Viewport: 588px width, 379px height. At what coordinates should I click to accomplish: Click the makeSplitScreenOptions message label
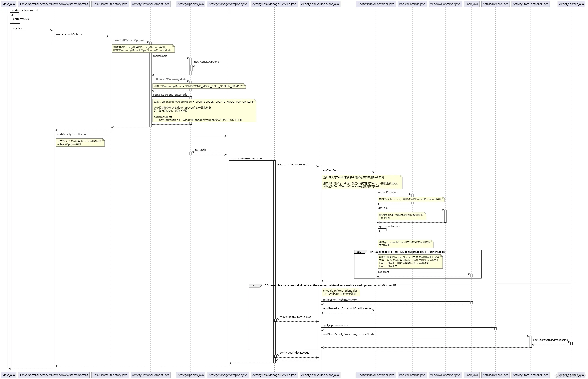coord(128,40)
